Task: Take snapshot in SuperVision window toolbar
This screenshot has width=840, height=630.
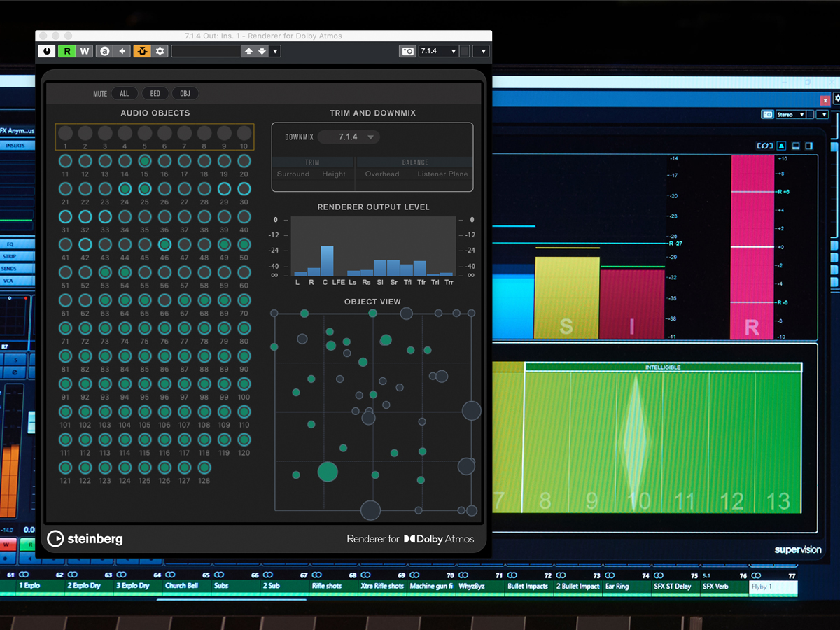Action: (x=768, y=114)
